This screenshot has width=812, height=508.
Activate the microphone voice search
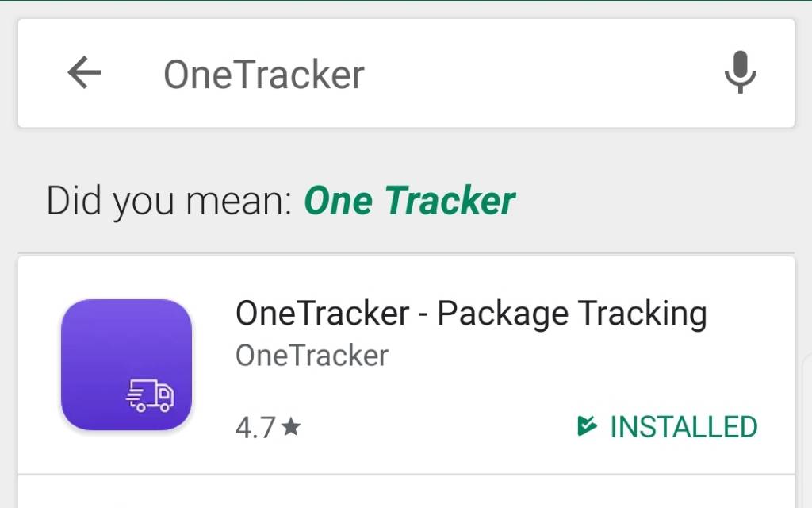tap(740, 73)
